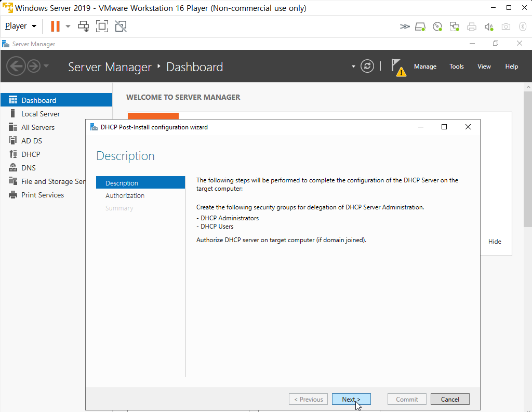Viewport: 532px width, 412px height.
Task: Click the VMware expand devices arrows icon
Action: pos(404,26)
